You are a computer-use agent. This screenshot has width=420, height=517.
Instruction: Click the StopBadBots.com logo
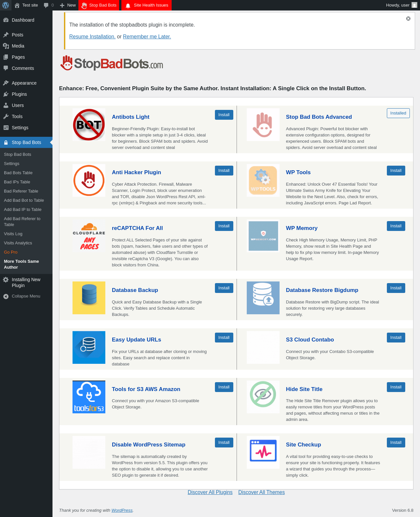pyautogui.click(x=112, y=63)
